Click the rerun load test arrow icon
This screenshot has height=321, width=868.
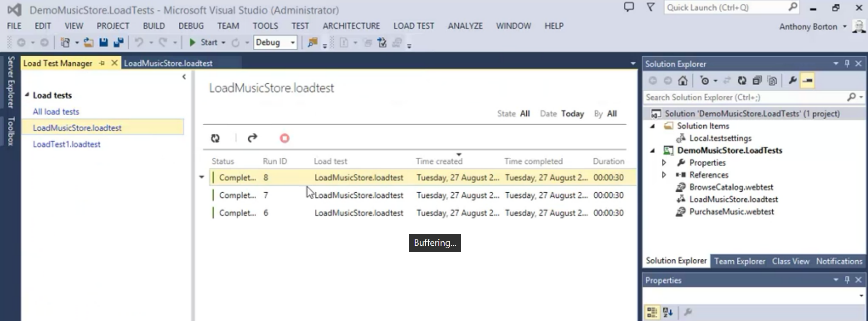pyautogui.click(x=252, y=138)
